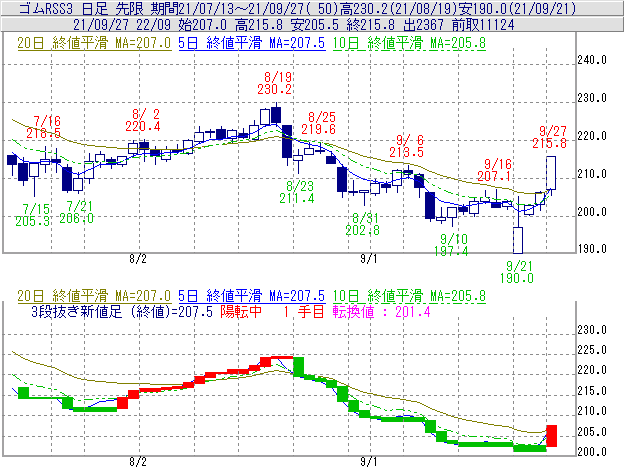Viewport: 624px width, 475px height.
Task: Click the 9/10 197.4 low label
Action: coord(451,245)
